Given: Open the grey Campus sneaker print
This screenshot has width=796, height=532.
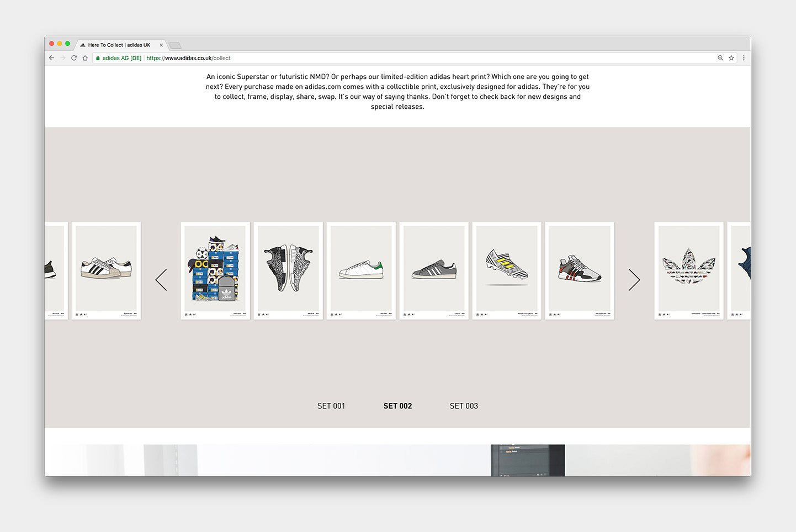Looking at the screenshot, I should 434,270.
